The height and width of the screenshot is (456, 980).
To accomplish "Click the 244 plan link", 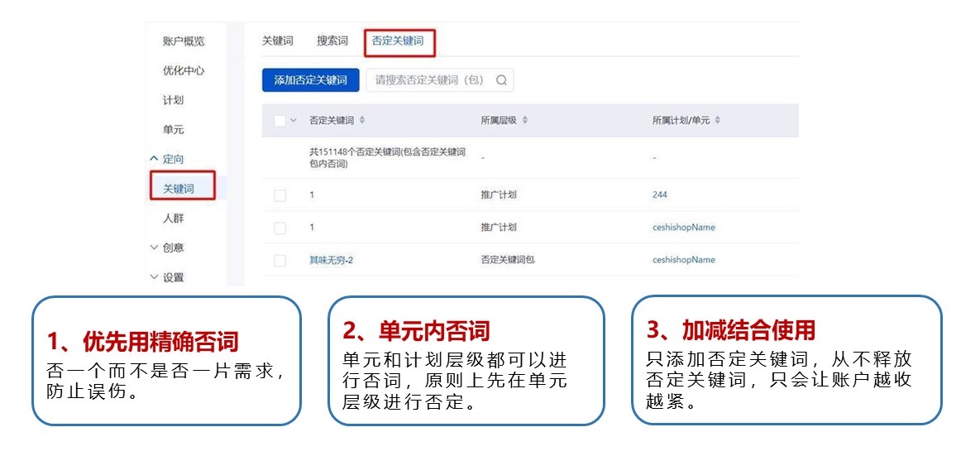I will [x=659, y=195].
